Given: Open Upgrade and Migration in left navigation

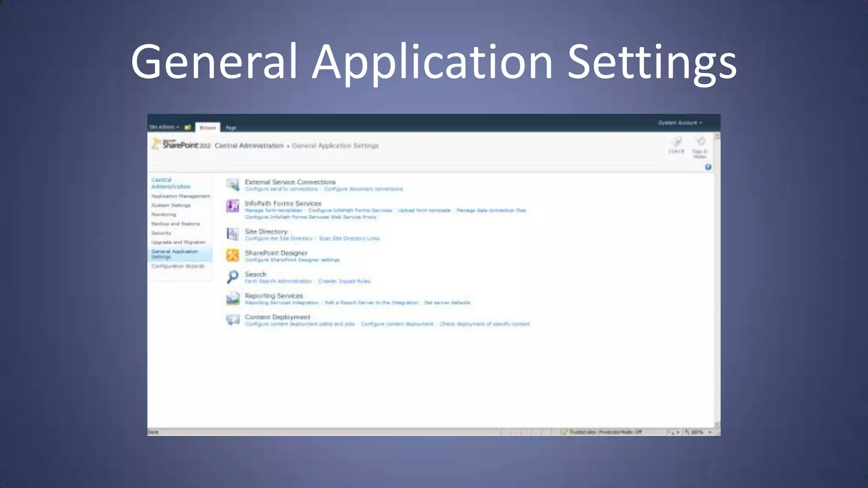Looking at the screenshot, I should tap(178, 242).
